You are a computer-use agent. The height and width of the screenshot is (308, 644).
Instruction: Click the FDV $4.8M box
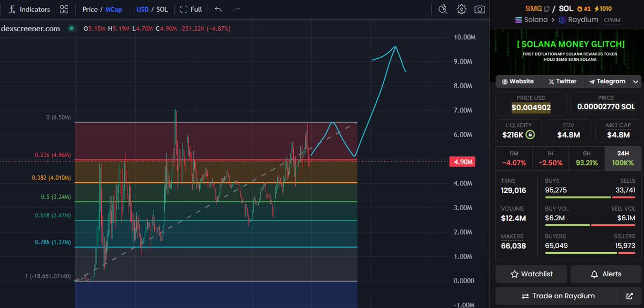pos(568,131)
